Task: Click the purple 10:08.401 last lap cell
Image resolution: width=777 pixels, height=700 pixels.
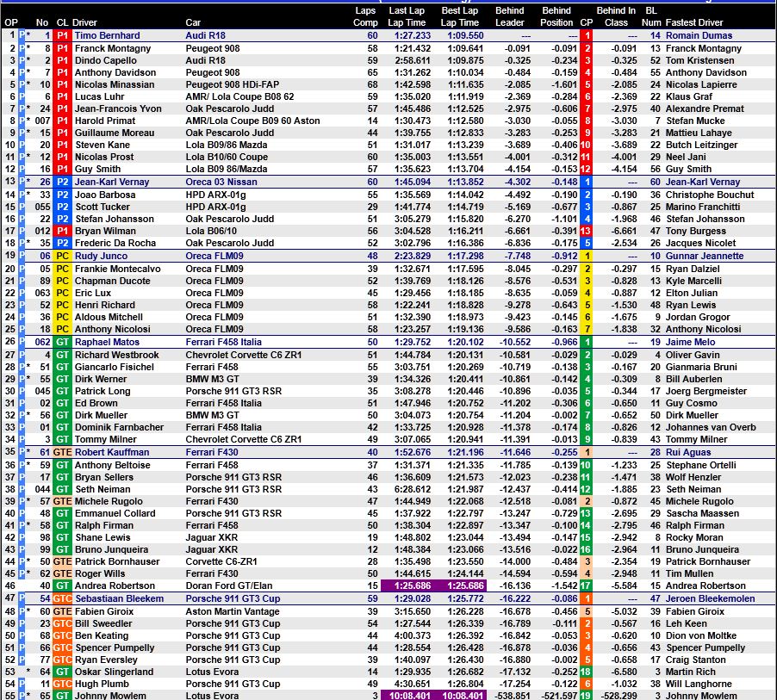Action: [x=407, y=696]
